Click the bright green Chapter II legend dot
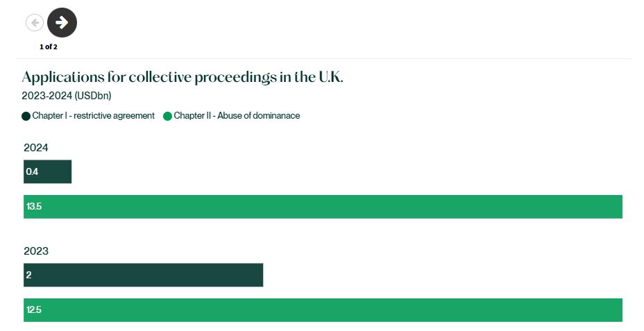Viewport: 644px width, 331px height. click(167, 116)
